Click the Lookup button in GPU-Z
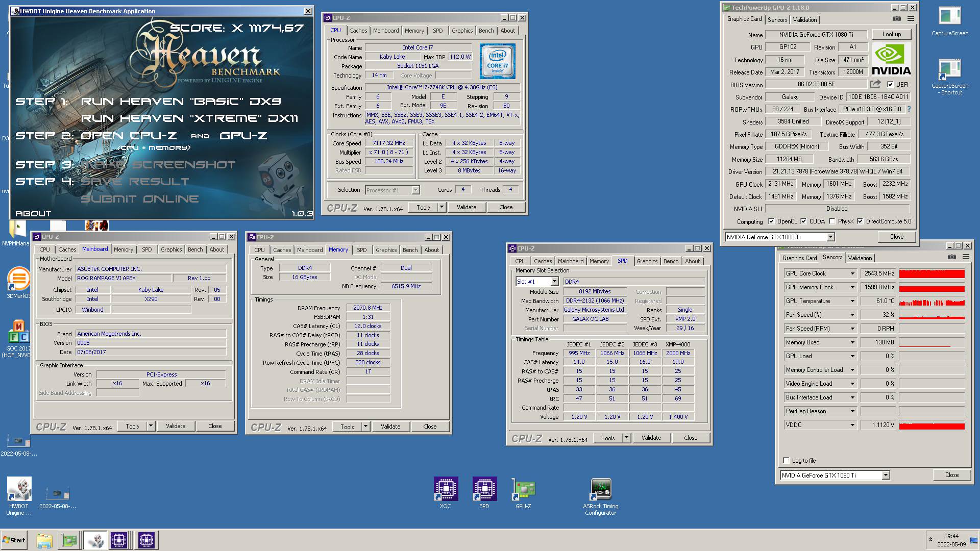Viewport: 980px width, 551px height. (891, 34)
